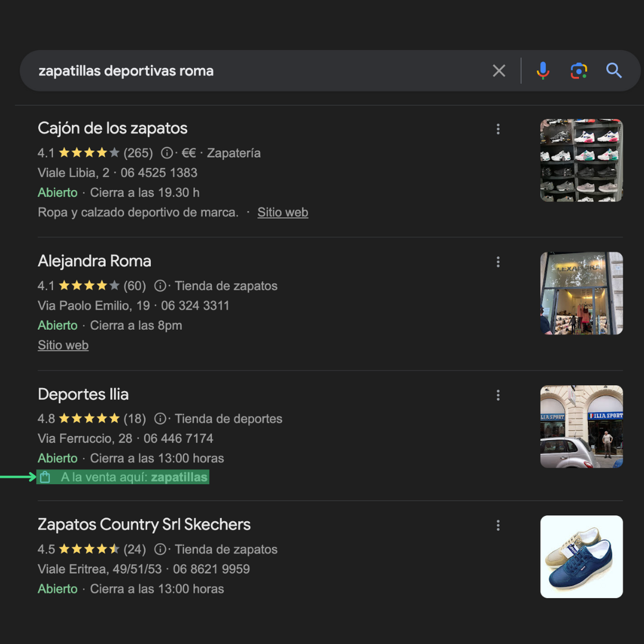644x644 pixels.
Task: Open the three-dot menu for Alejandra Roma
Action: coord(498,262)
